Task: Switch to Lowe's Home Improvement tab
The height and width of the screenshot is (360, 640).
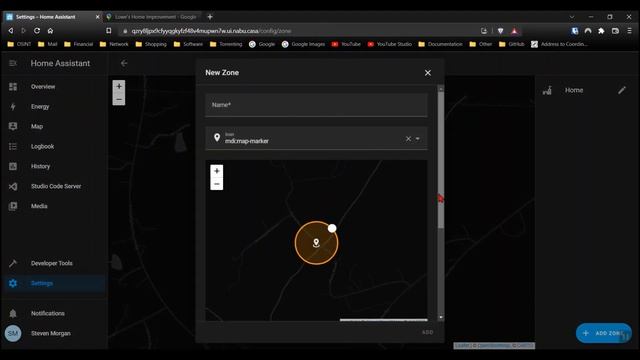Action: (x=153, y=17)
